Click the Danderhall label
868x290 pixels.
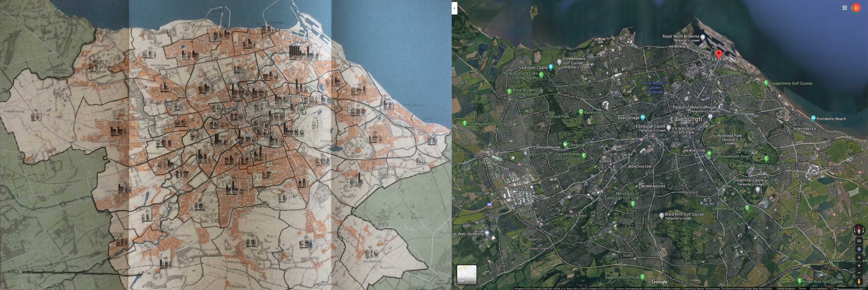click(797, 225)
